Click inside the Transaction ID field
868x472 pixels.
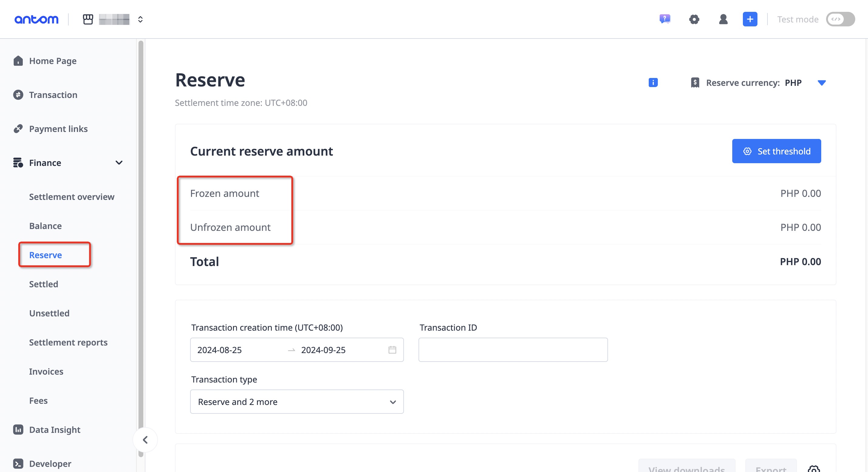[x=513, y=350]
